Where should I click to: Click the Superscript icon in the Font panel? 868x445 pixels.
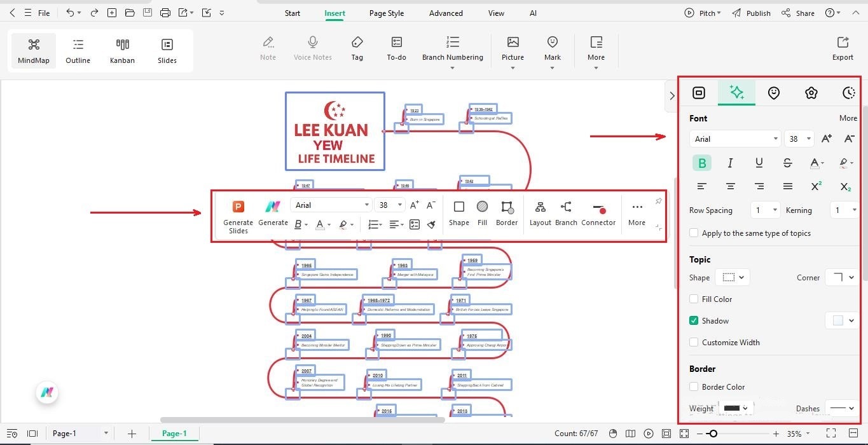point(816,186)
